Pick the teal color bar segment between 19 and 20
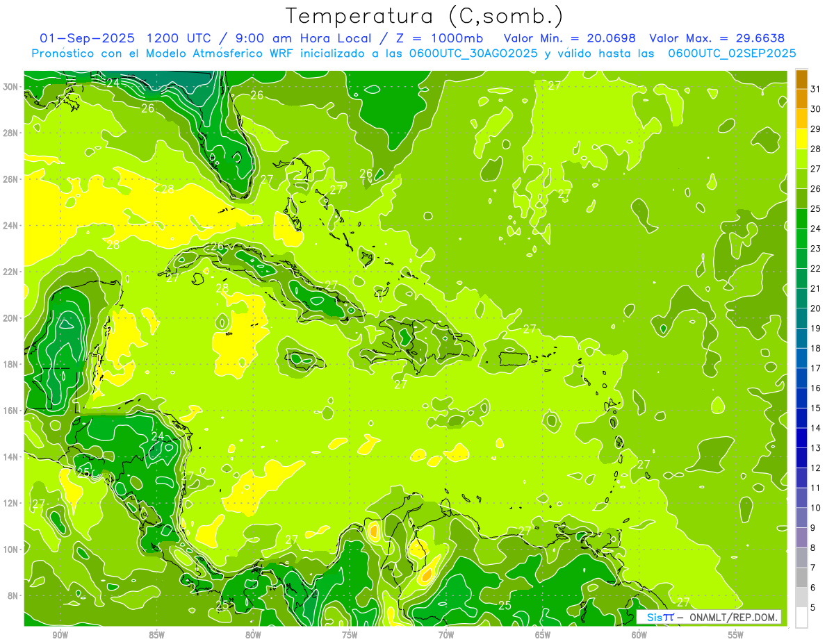Screen dimensions: 834x644 (x=802, y=318)
